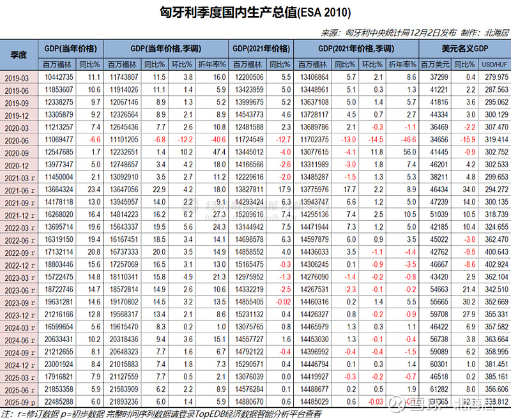Click the USD/HUF sub-header
511x420 pixels.
(494, 64)
